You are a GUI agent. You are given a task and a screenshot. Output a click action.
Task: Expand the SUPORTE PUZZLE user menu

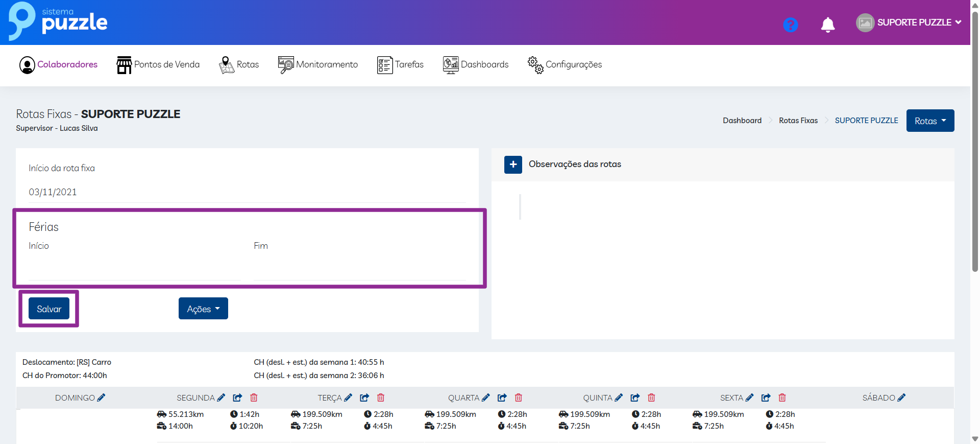909,22
